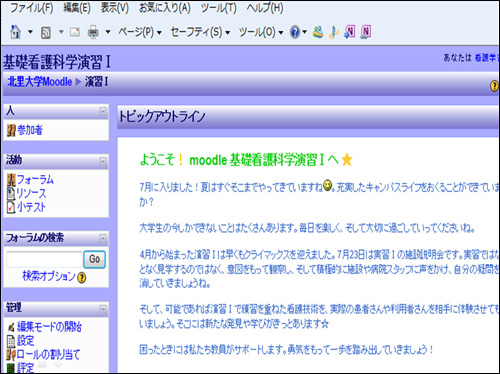500x374 pixels.
Task: Expand the print dropdown arrow
Action: click(x=108, y=32)
